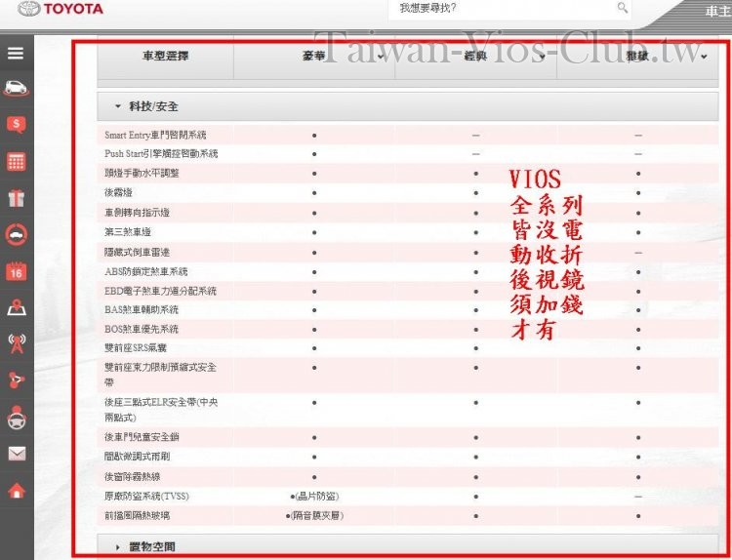The image size is (732, 560).
Task: Click the 後窗除霧熱線 row label
Action: pyautogui.click(x=132, y=477)
